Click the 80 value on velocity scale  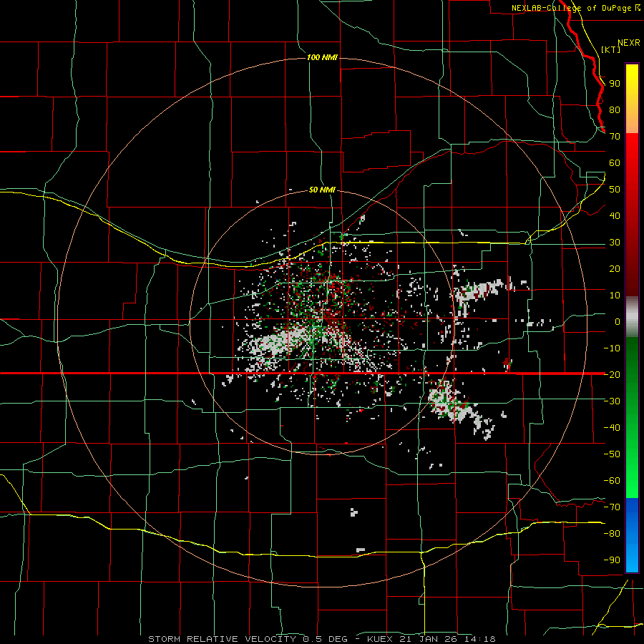click(615, 109)
